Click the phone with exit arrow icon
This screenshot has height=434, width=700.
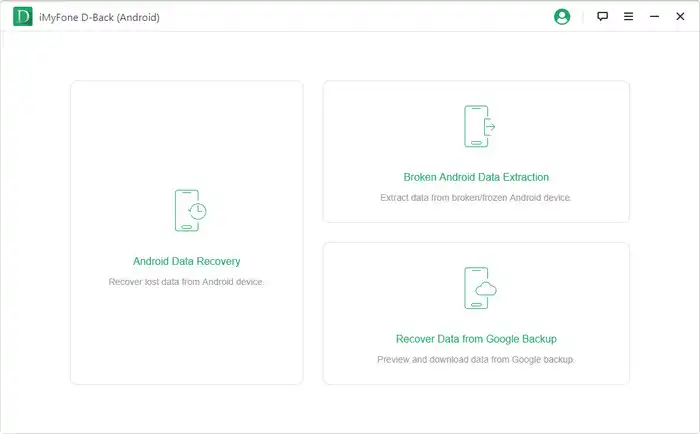point(479,126)
